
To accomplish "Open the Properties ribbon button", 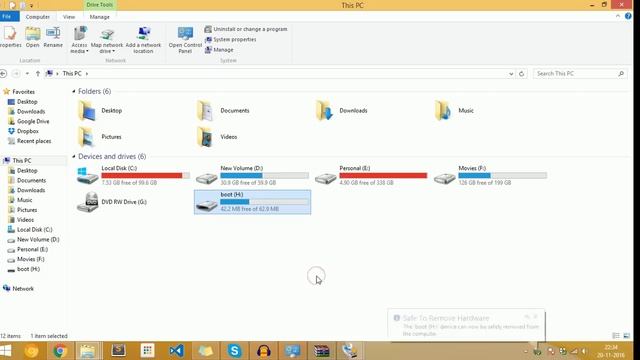I will [10, 37].
